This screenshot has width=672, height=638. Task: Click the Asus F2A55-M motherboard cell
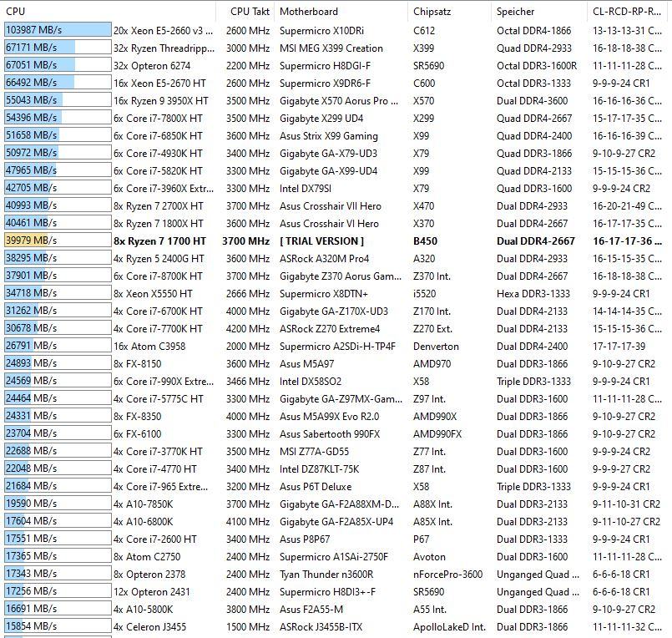311,610
